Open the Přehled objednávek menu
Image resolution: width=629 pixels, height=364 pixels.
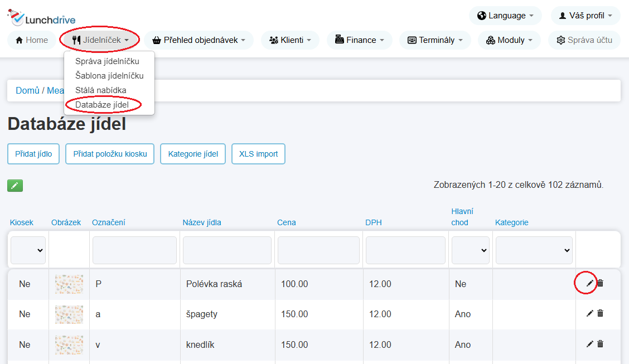(199, 40)
